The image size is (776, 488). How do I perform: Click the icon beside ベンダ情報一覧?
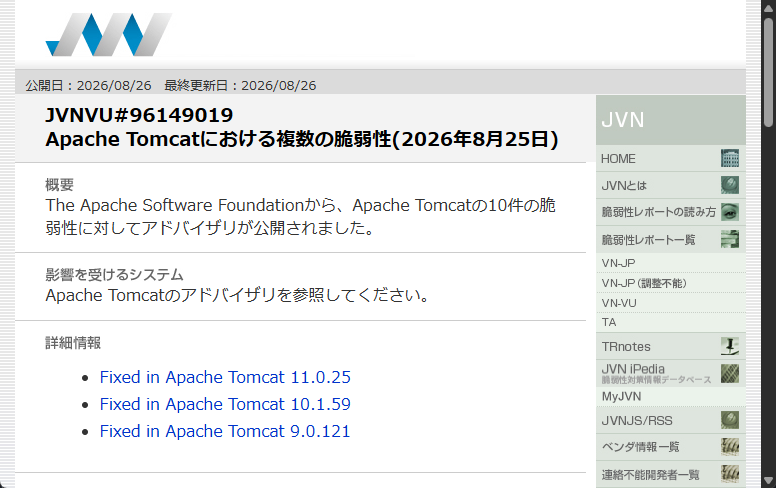(729, 447)
